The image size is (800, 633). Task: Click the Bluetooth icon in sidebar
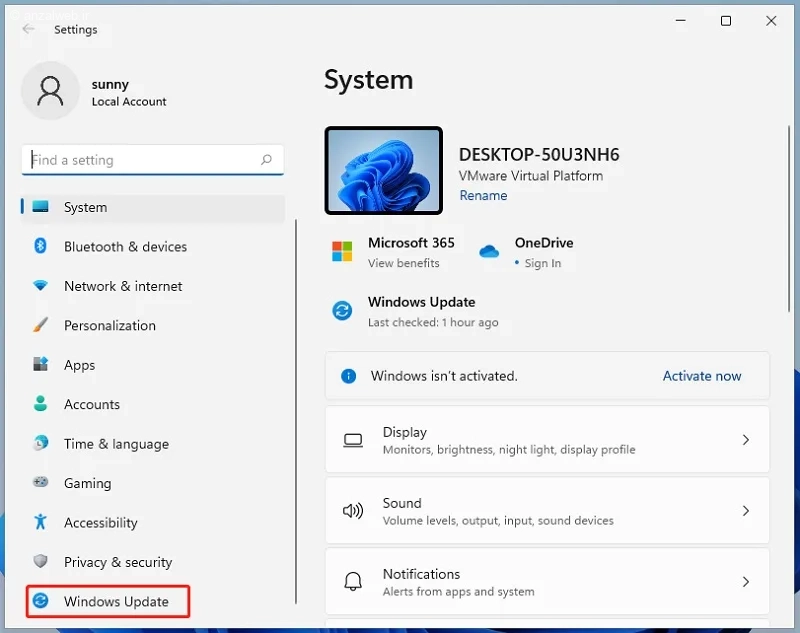click(40, 246)
